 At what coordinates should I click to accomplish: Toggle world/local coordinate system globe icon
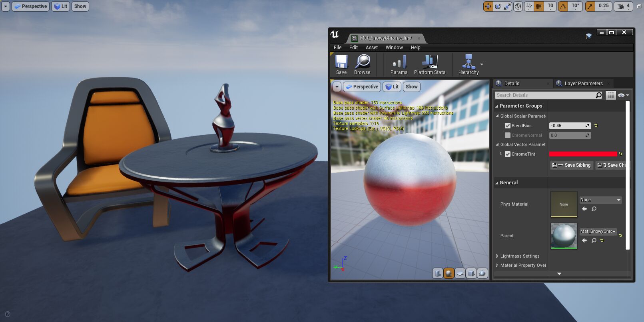point(518,6)
